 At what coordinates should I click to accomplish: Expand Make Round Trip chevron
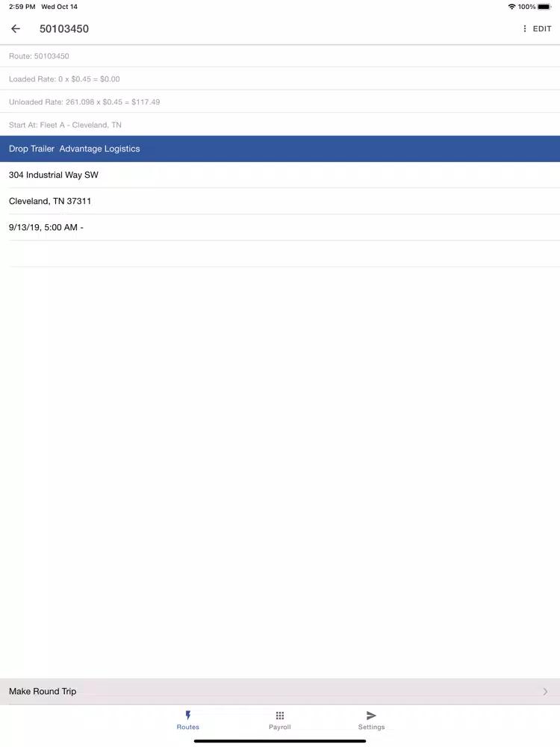[x=545, y=691]
